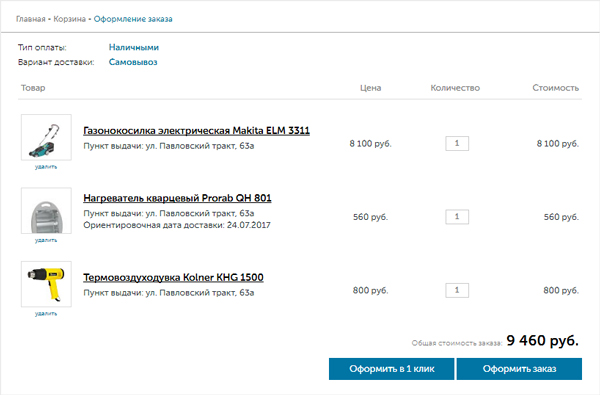Open the Термовоздуходувка Kolner KHG 1500 link
This screenshot has height=395, width=600.
173,277
